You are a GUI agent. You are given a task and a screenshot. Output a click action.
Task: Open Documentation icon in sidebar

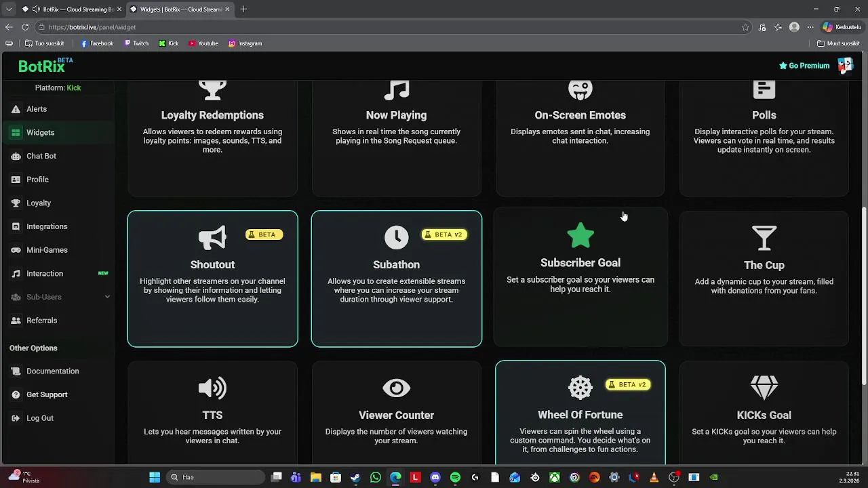(x=16, y=371)
